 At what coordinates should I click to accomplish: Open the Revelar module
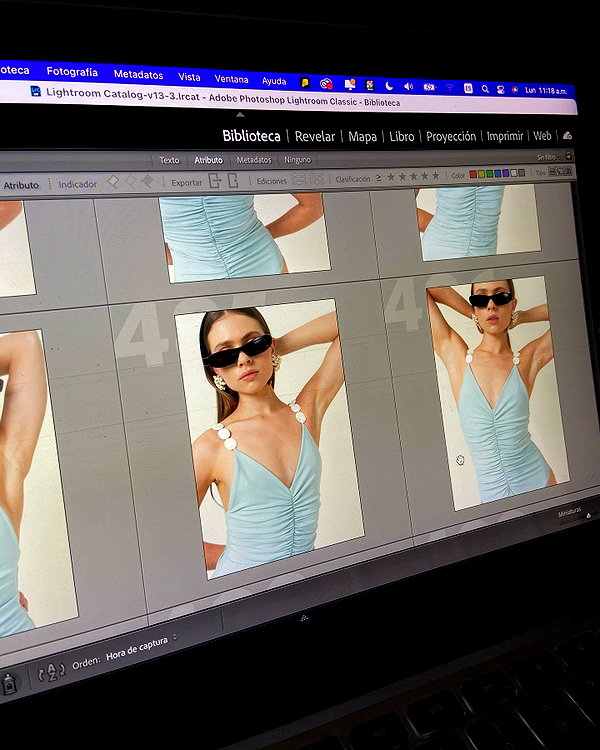click(315, 136)
